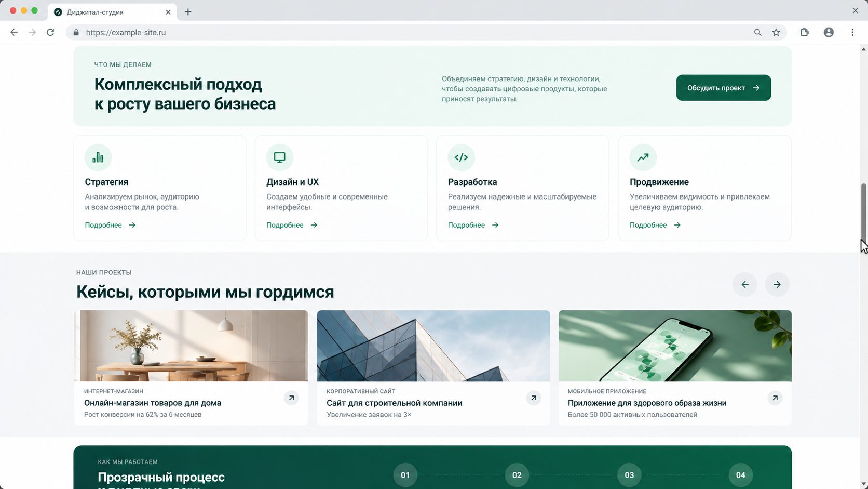
Task: Close the Диджитал-студия tab
Action: tap(168, 12)
